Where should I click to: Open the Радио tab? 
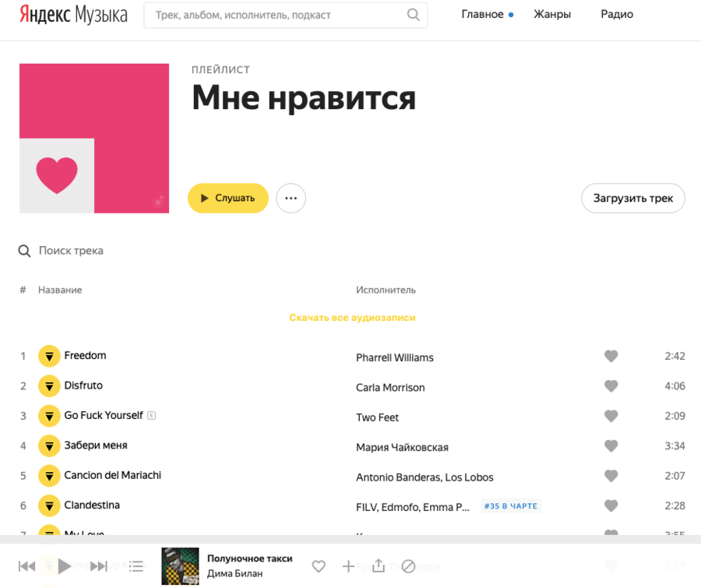617,14
